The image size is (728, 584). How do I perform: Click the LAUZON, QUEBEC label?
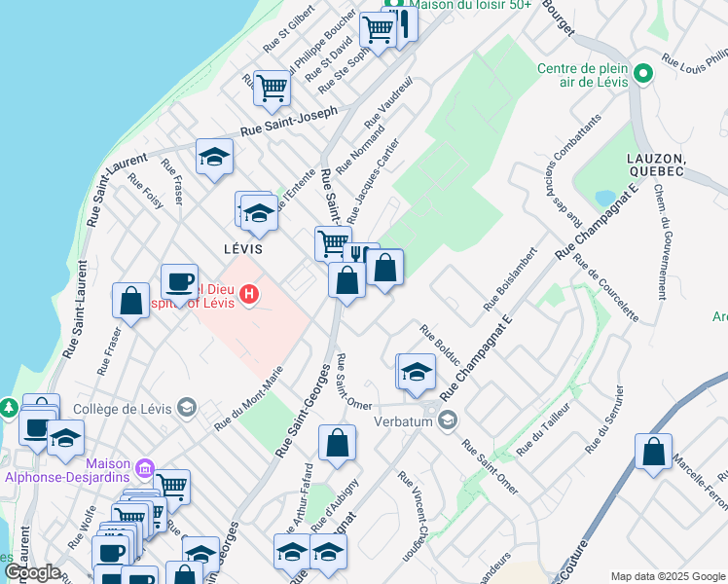tap(656, 164)
